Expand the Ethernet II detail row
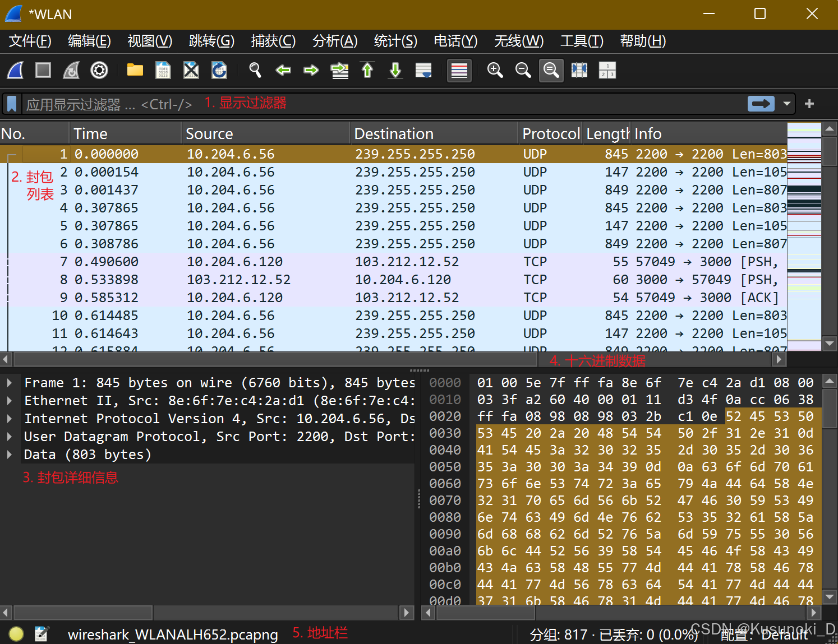 (9, 401)
